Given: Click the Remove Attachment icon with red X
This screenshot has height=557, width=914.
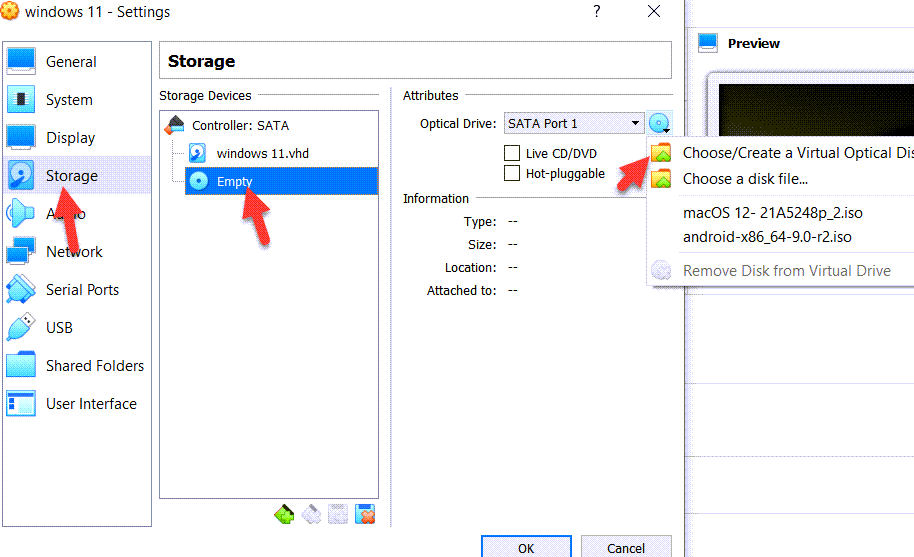Looking at the screenshot, I should pos(365,514).
